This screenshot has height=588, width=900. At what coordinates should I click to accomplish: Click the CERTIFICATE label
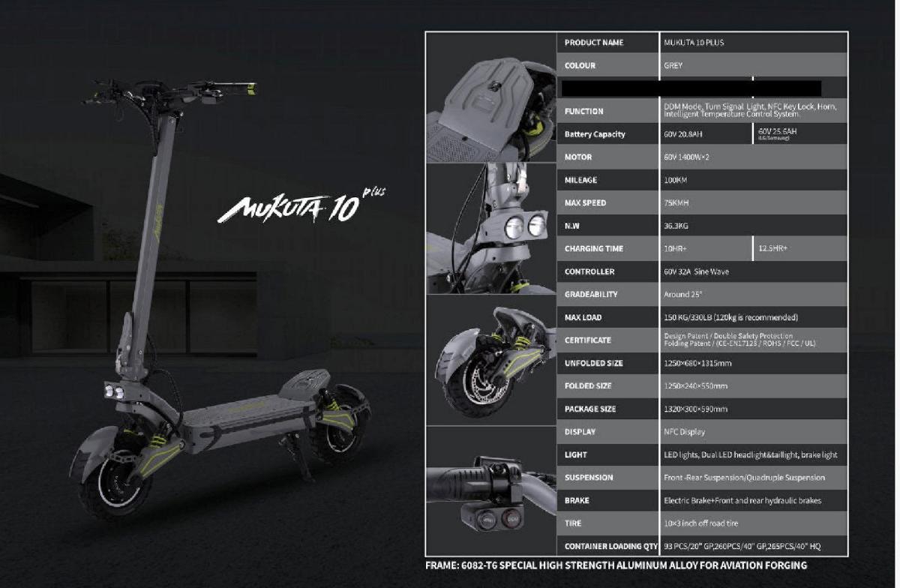click(588, 340)
